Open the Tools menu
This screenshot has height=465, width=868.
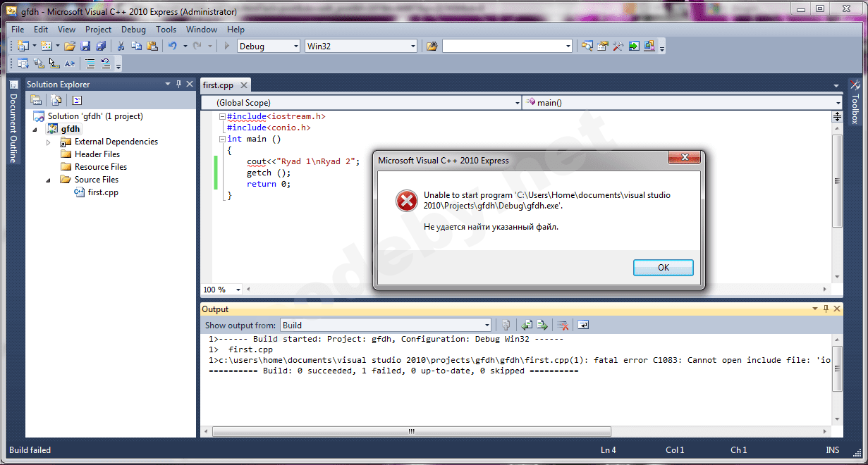point(166,30)
